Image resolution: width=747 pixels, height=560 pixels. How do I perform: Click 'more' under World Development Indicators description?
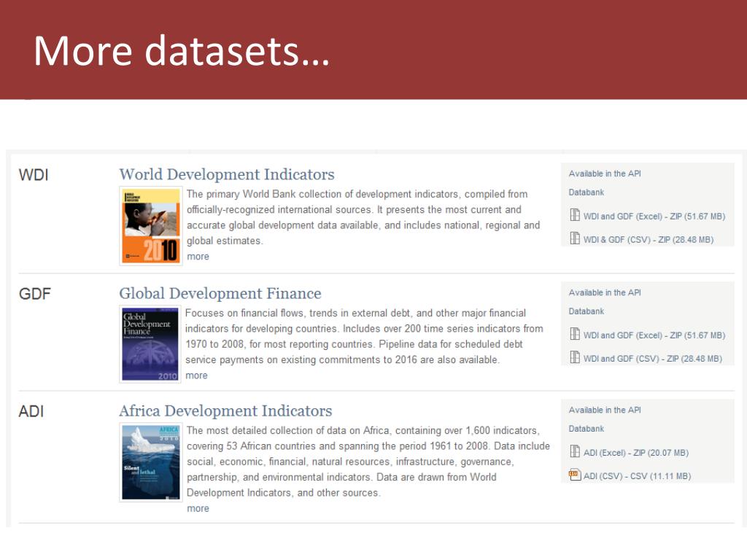[198, 257]
